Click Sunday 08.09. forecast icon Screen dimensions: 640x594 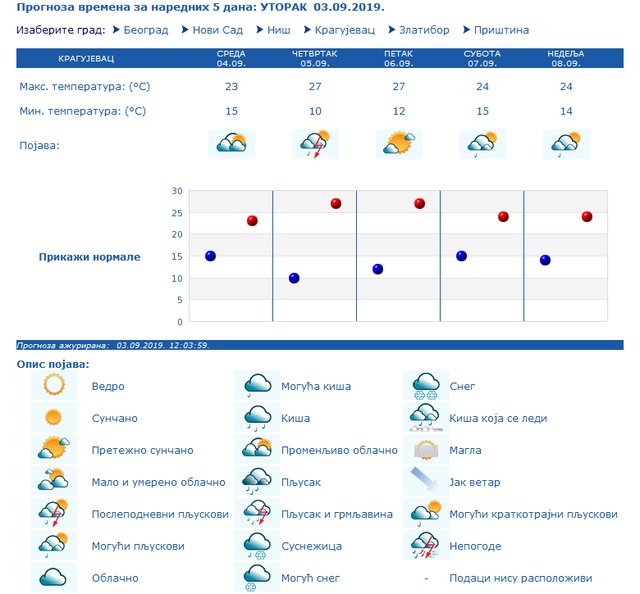[566, 144]
